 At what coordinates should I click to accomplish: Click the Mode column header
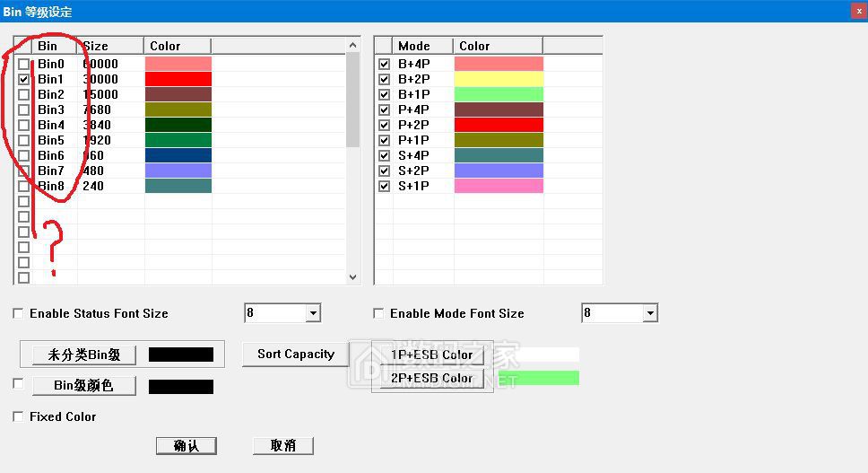point(422,46)
